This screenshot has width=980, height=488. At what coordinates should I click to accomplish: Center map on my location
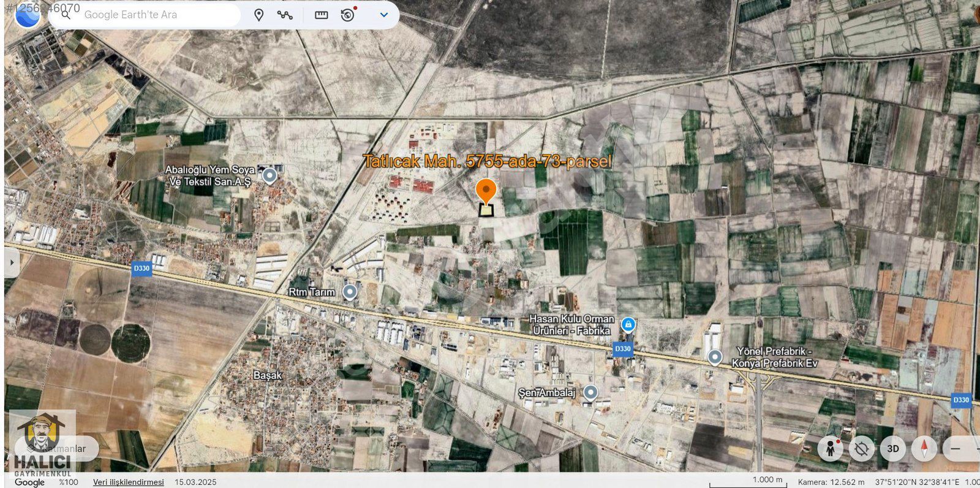point(861,449)
